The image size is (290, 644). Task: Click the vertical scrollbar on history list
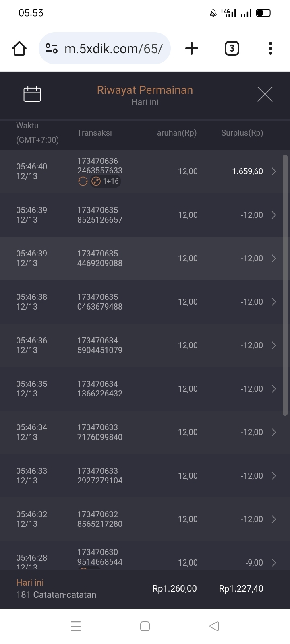(x=285, y=285)
